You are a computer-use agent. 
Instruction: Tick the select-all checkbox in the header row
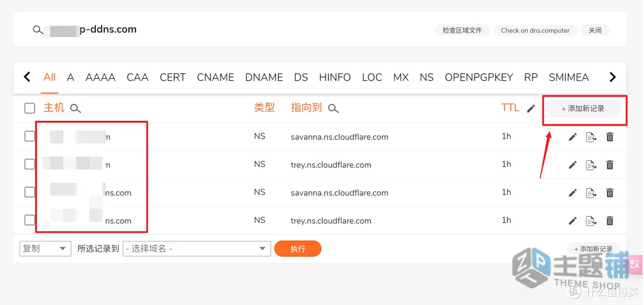pyautogui.click(x=30, y=108)
